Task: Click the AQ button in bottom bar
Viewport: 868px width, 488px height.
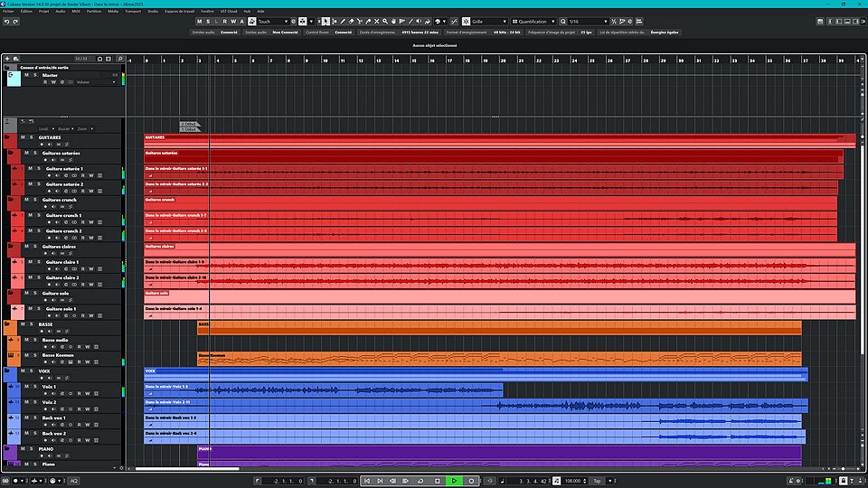Action: click(74, 480)
